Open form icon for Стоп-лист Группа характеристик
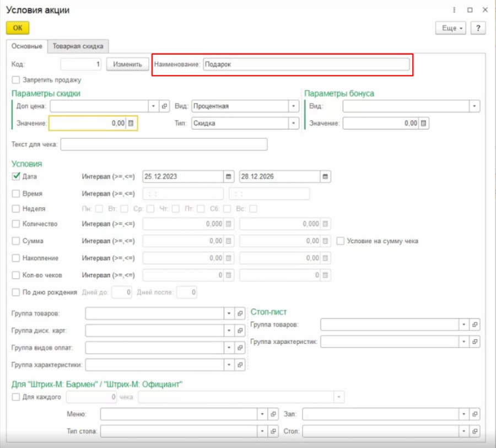The height and width of the screenshot is (448, 496). (x=475, y=342)
